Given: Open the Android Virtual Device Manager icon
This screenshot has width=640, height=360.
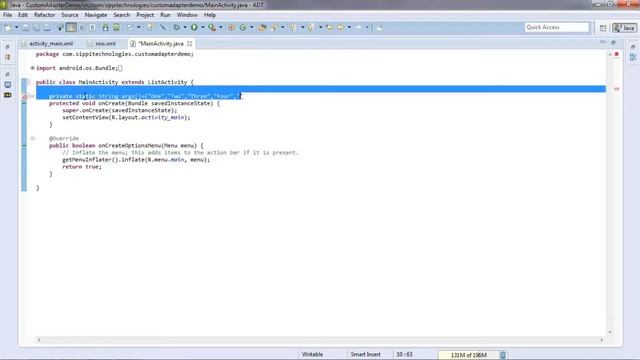Looking at the screenshot, I should click(x=116, y=27).
